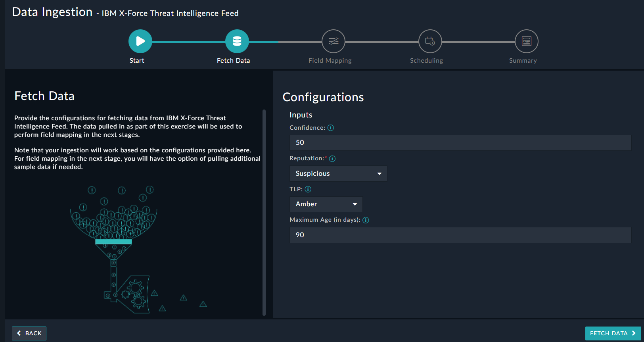Focus the Maximum Age input field

point(460,235)
